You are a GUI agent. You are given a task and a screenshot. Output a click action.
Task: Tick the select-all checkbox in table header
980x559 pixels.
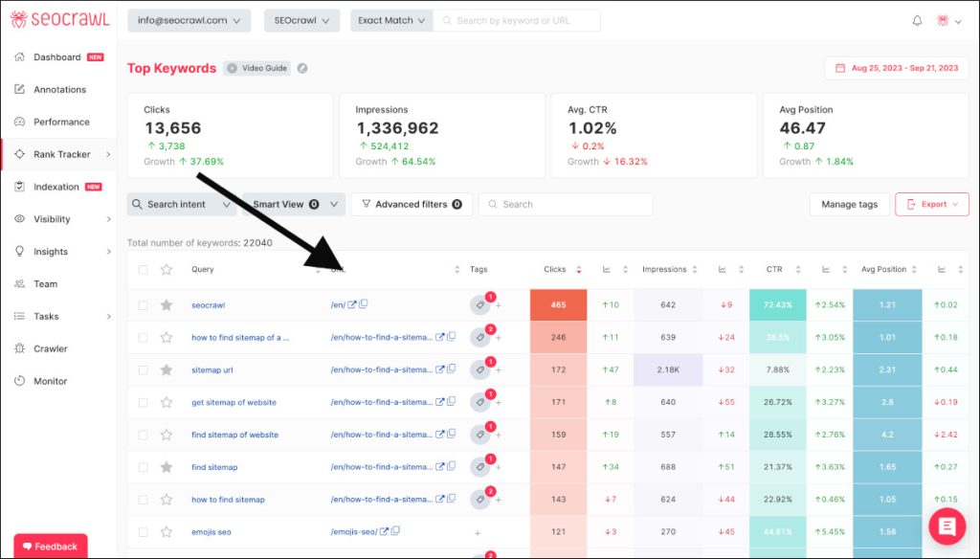tap(143, 270)
